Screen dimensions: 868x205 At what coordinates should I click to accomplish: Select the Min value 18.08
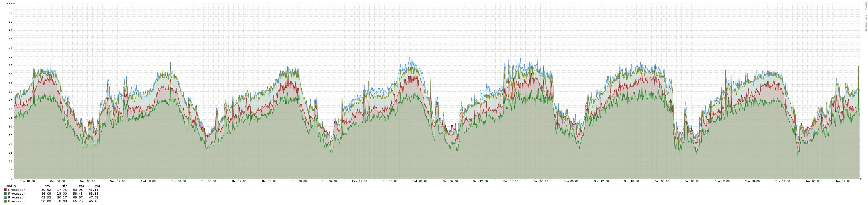(x=62, y=201)
